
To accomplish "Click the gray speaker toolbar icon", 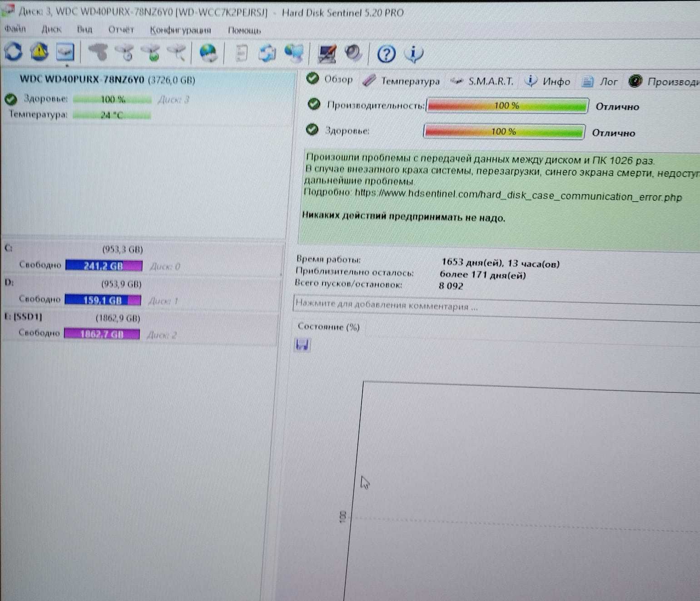I will click(353, 53).
